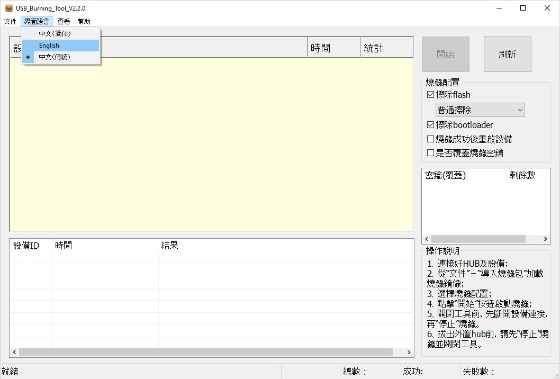Screen dimensions: 560x379
Task: Enable overwrite burning key checkbox
Action: 430,153
